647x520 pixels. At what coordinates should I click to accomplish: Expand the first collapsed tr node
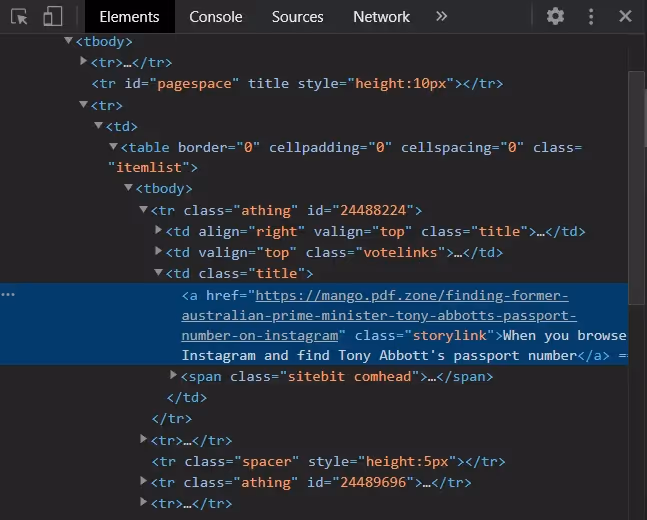pyautogui.click(x=83, y=61)
